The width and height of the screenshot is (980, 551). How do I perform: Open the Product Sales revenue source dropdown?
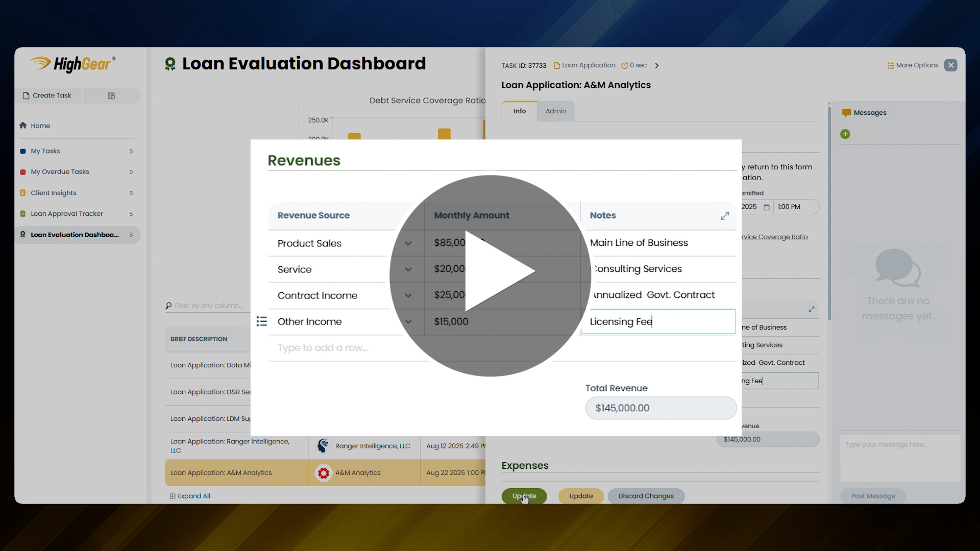click(408, 243)
